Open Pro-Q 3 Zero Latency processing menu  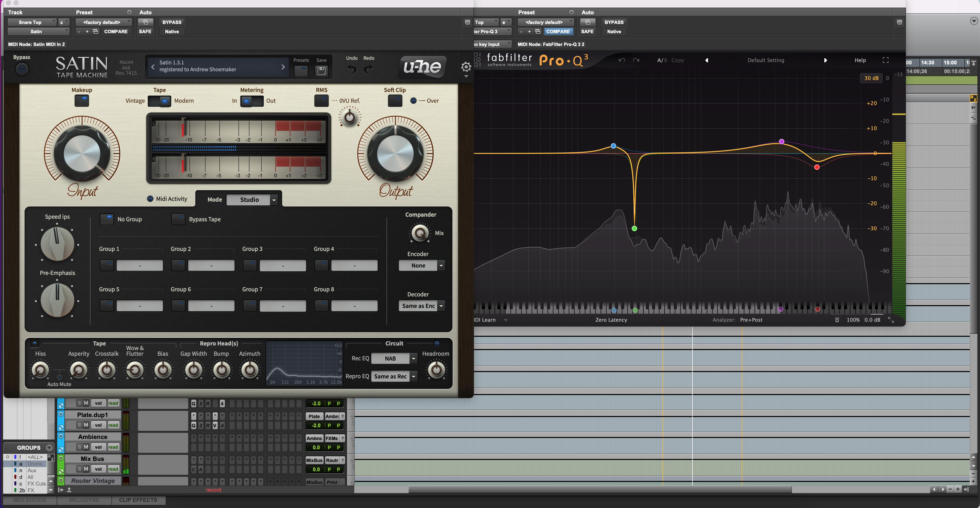click(x=611, y=320)
